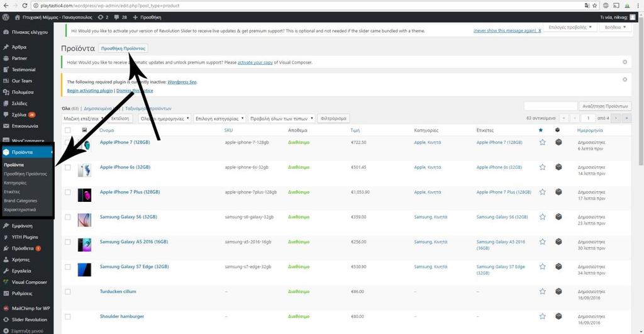Screen dimensions: 644x334
Task: Click the Begin activating plugin link
Action: pos(89,91)
